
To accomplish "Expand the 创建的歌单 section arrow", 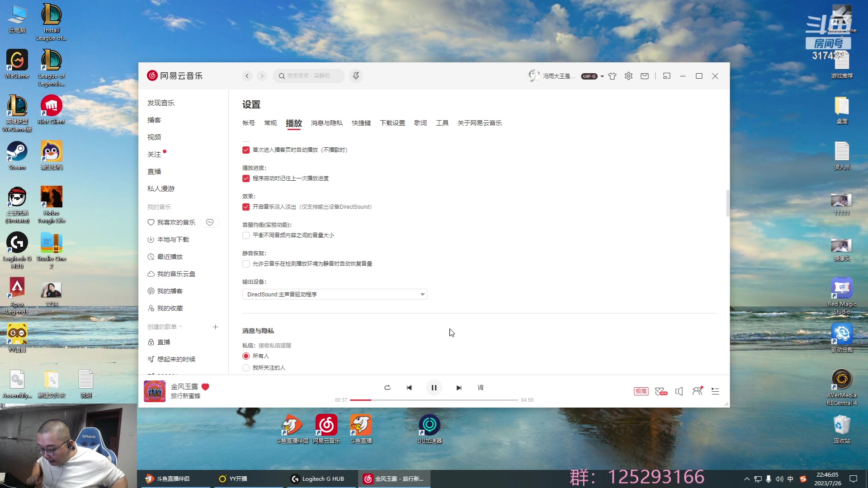I will click(x=180, y=327).
